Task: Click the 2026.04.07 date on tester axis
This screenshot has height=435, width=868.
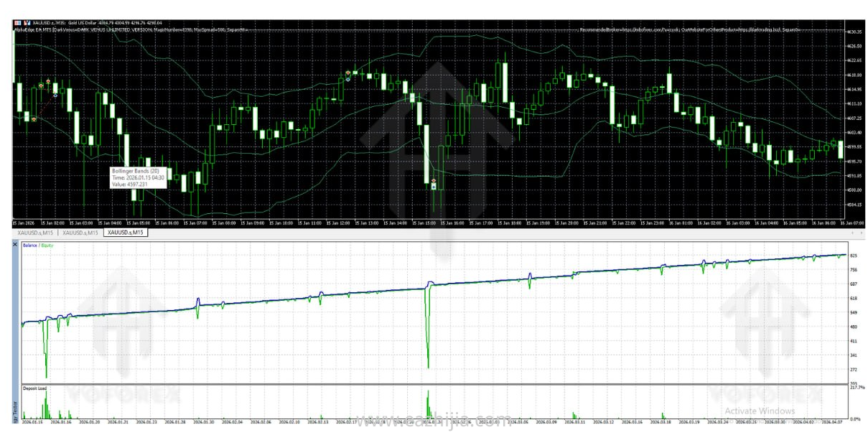Action: tap(831, 422)
